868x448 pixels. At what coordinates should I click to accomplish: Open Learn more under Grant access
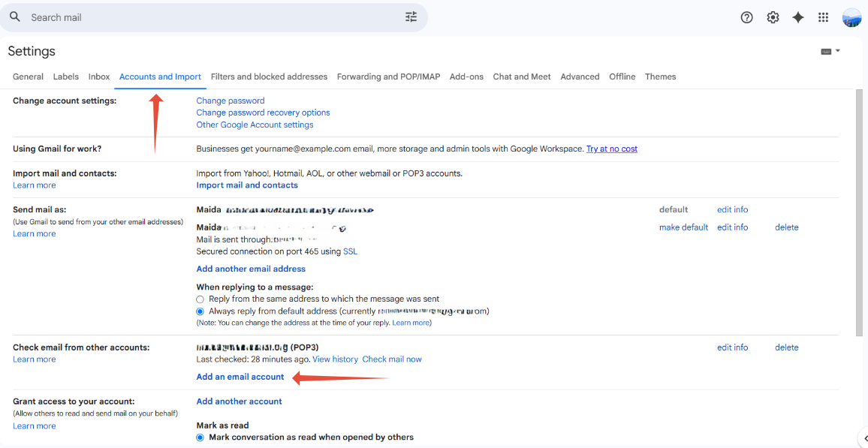(x=35, y=426)
